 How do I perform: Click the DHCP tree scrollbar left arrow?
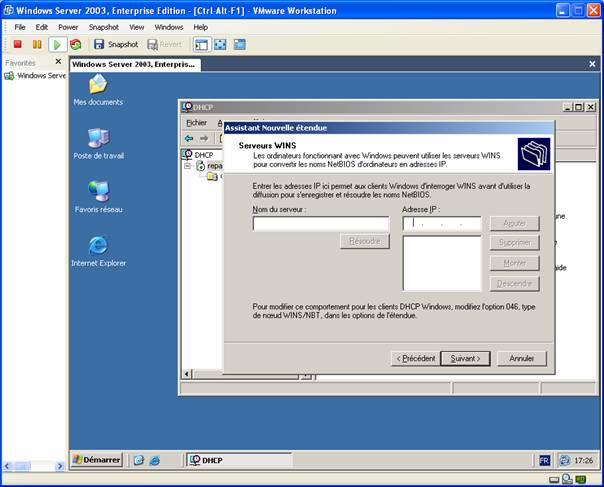(x=187, y=374)
